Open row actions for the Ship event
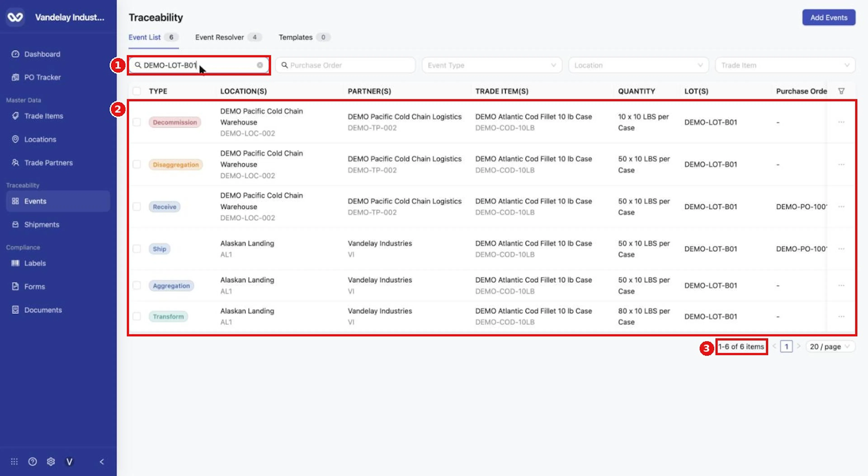868x476 pixels. 841,249
